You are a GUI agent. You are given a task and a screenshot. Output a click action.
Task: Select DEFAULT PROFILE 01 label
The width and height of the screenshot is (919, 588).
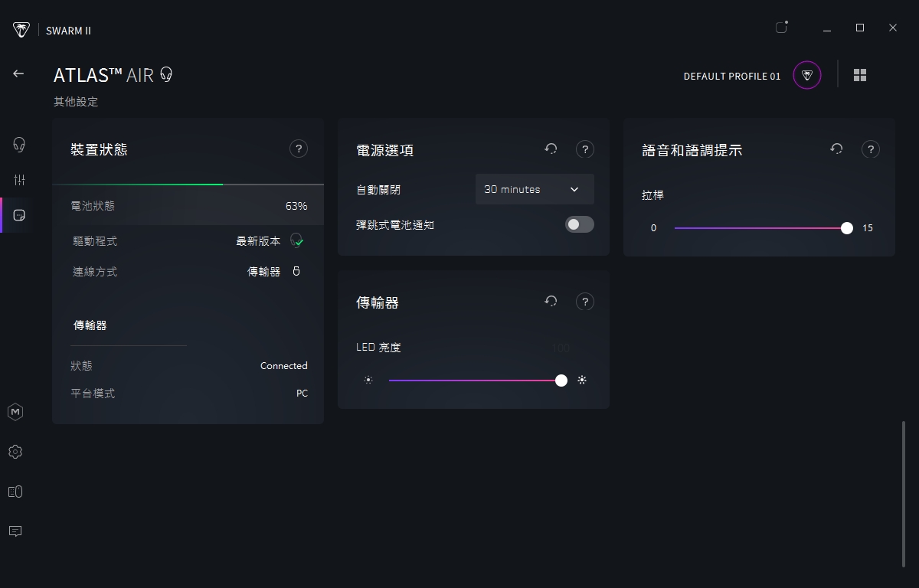coord(732,76)
